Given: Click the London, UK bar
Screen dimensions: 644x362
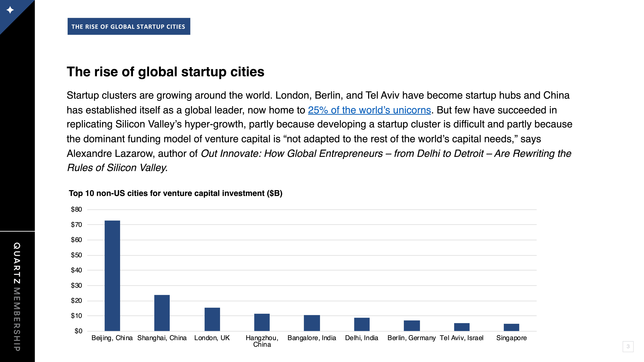Looking at the screenshot, I should pos(212,319).
